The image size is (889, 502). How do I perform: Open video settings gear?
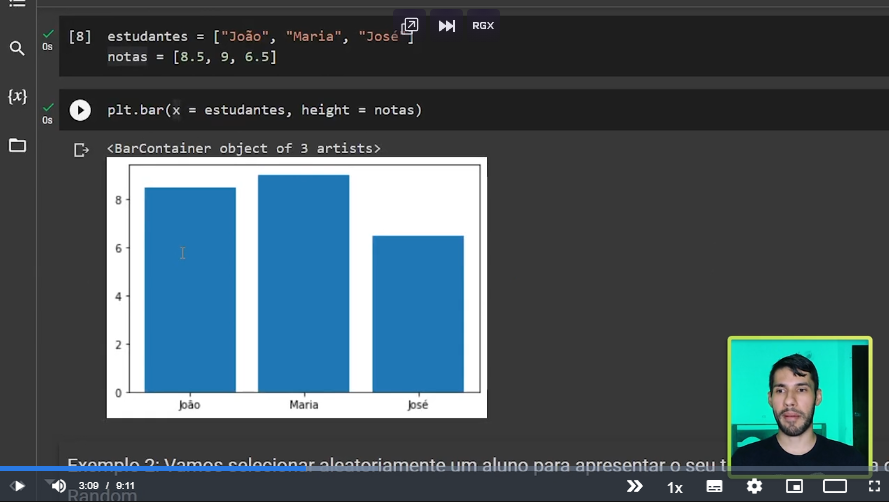coord(754,486)
